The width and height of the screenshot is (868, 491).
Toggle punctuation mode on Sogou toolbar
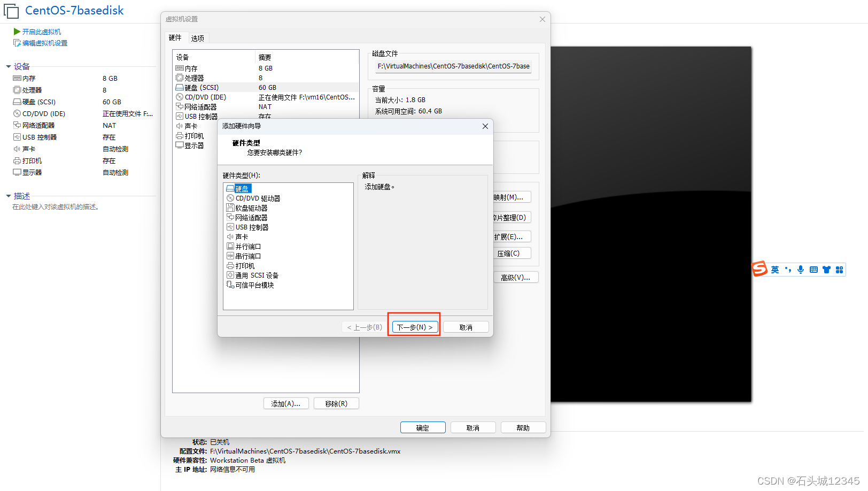pos(788,270)
